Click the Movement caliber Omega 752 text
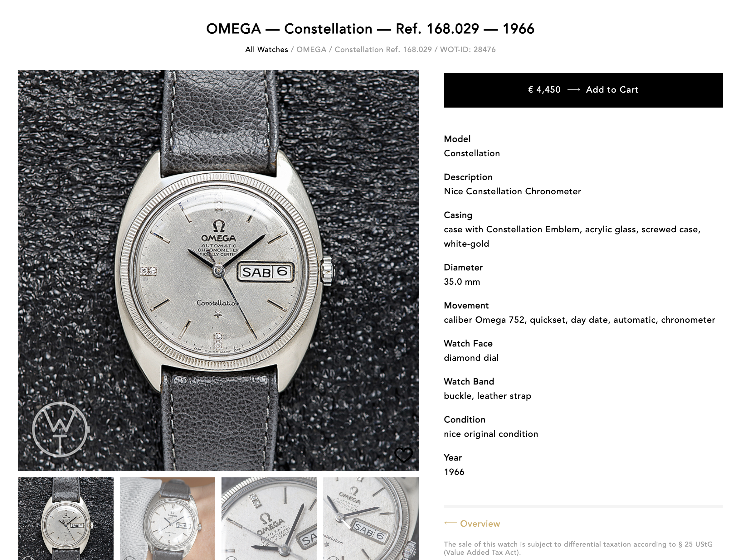 click(579, 320)
